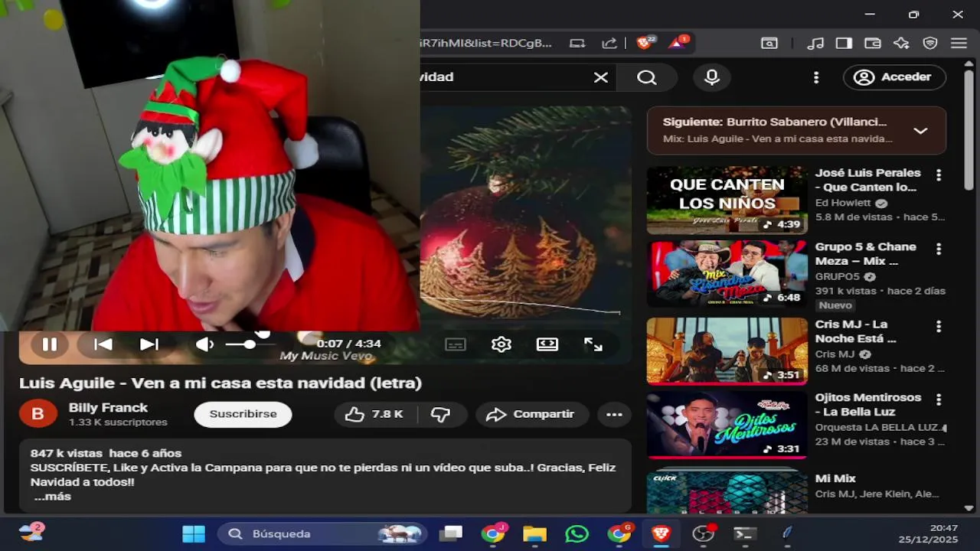Click the install app icon in address bar

pos(577,43)
